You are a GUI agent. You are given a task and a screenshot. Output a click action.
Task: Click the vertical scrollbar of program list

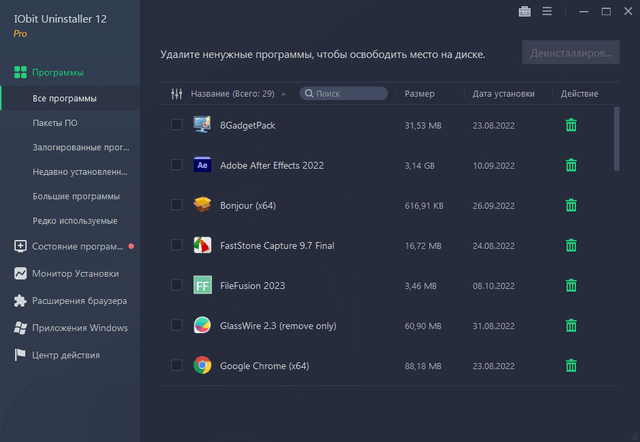pos(615,130)
